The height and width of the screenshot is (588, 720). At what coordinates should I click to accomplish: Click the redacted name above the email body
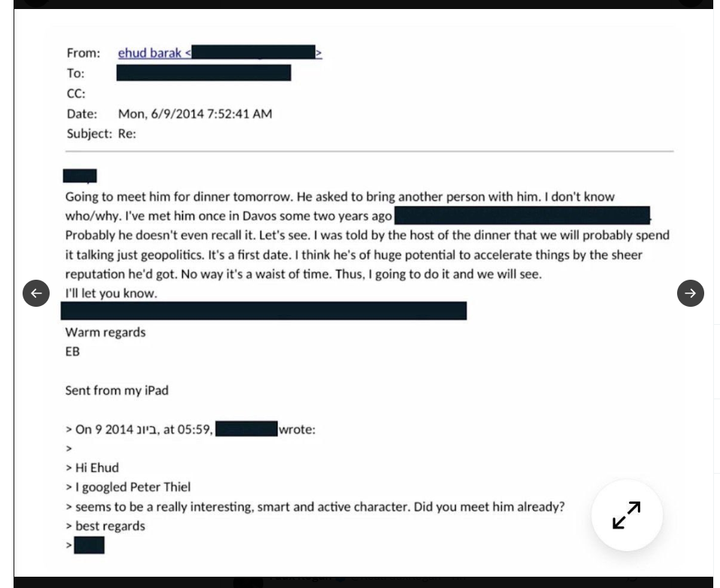click(x=80, y=176)
